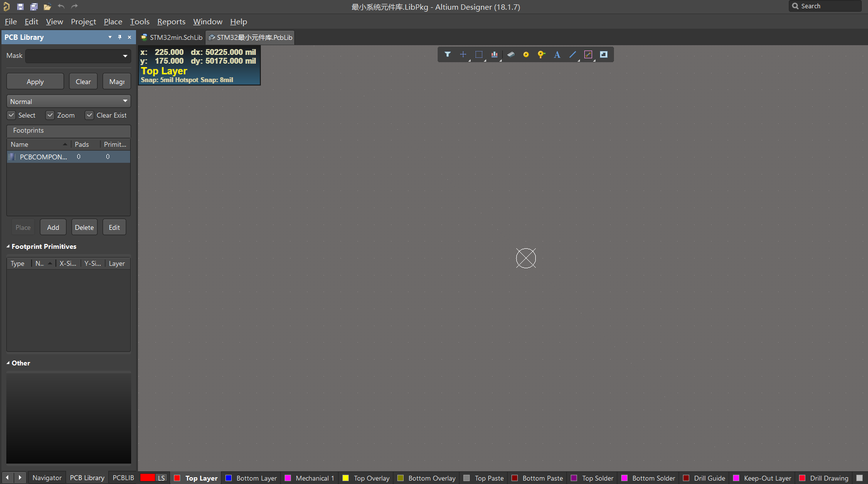Toggle the Select checkbox

tap(11, 115)
